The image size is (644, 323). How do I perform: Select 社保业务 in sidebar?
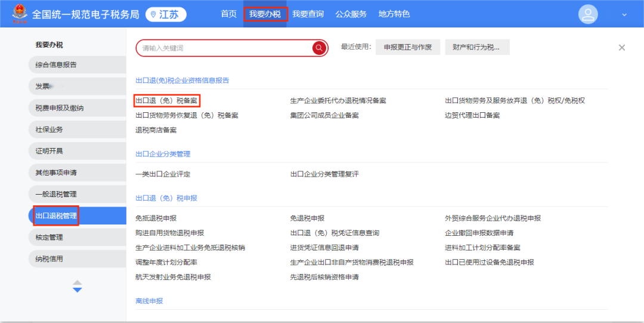pos(77,130)
